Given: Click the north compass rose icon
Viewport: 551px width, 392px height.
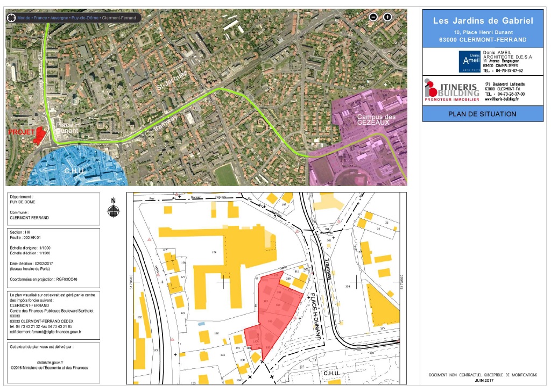Looking at the screenshot, I should [113, 210].
